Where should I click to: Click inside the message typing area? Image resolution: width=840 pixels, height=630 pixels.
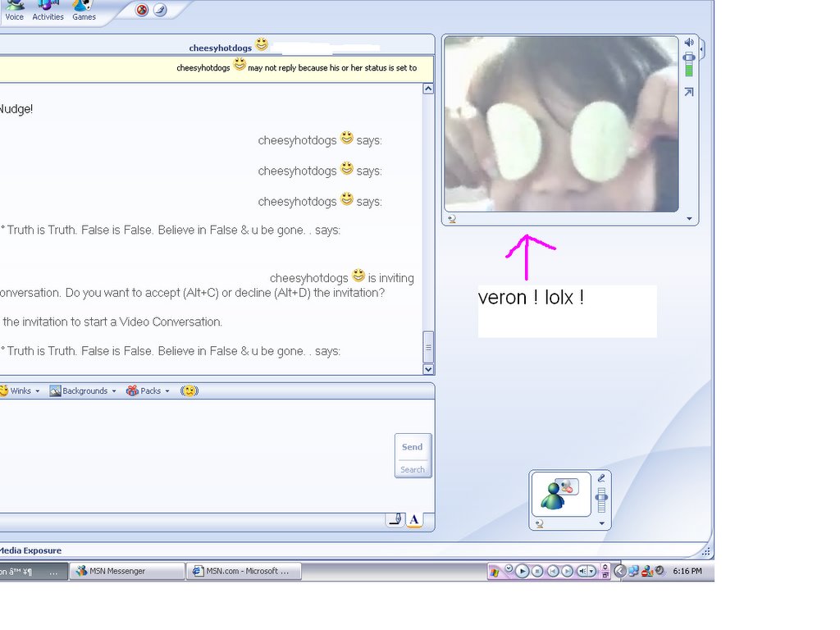pyautogui.click(x=195, y=455)
